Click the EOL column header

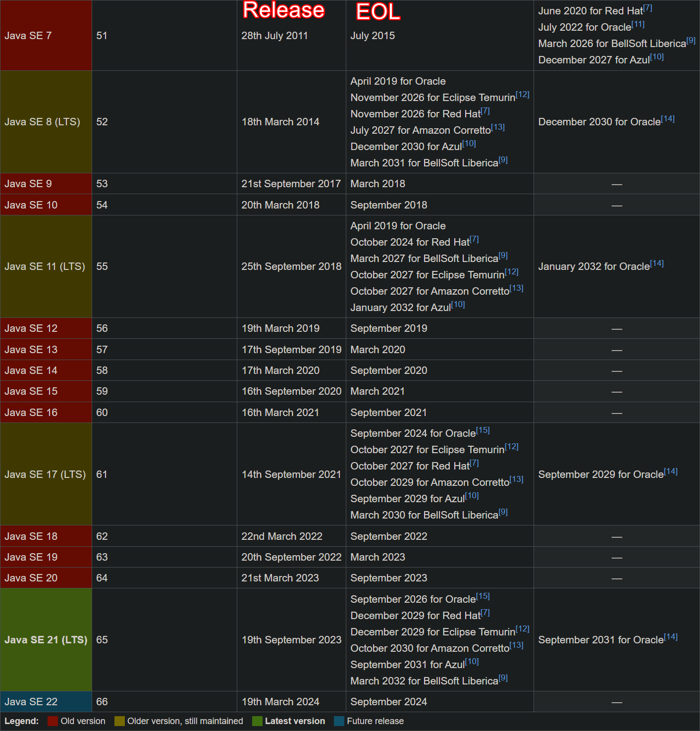[378, 11]
